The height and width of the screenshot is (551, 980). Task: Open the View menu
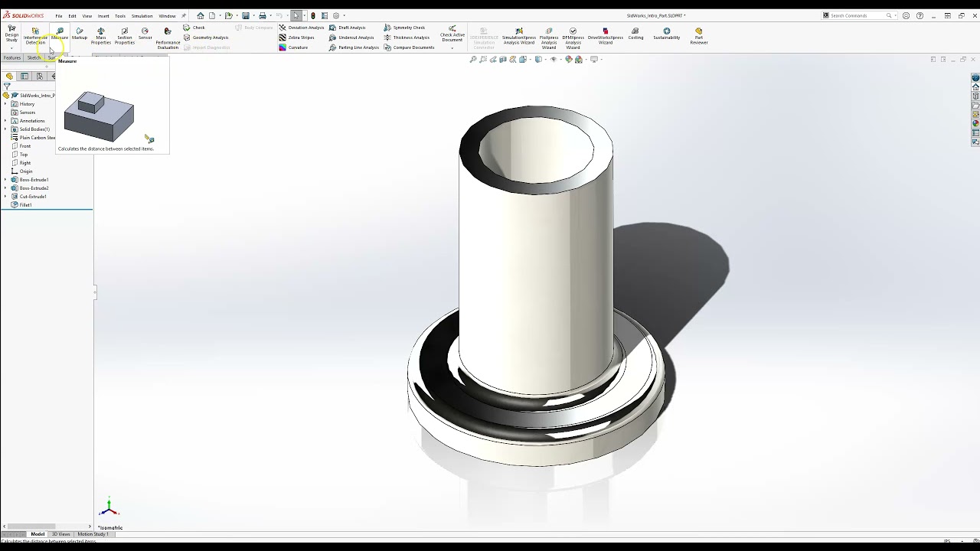click(87, 15)
